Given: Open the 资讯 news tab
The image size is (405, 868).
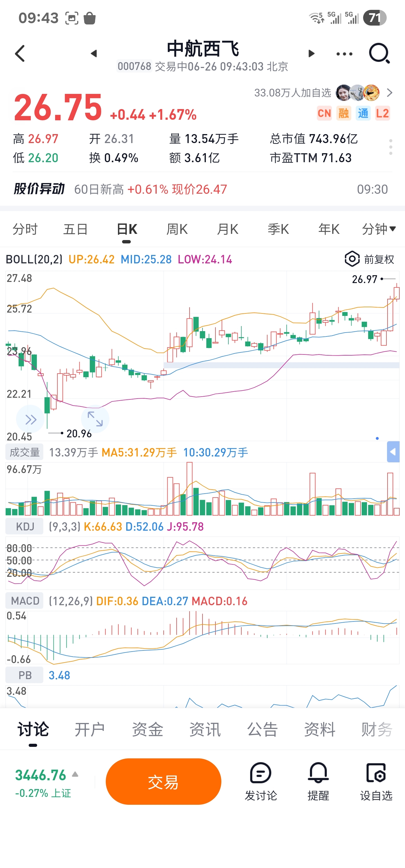Looking at the screenshot, I should coord(205,729).
